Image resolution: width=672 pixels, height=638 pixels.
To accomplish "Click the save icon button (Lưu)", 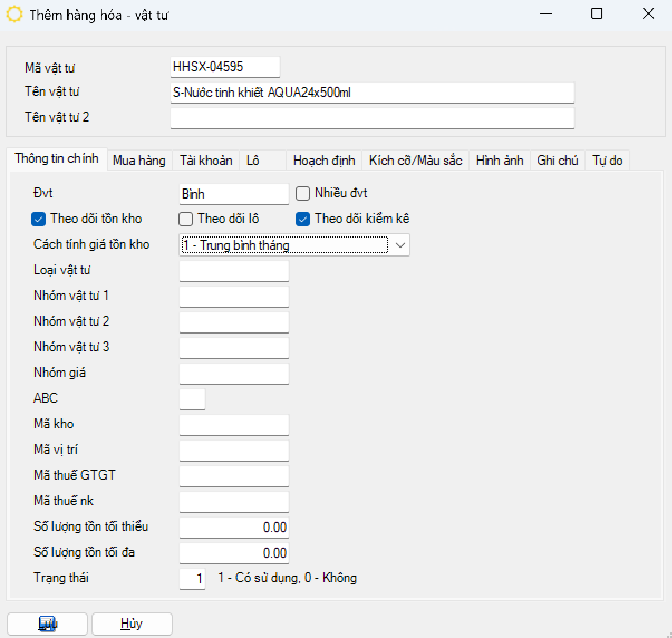I will (47, 623).
